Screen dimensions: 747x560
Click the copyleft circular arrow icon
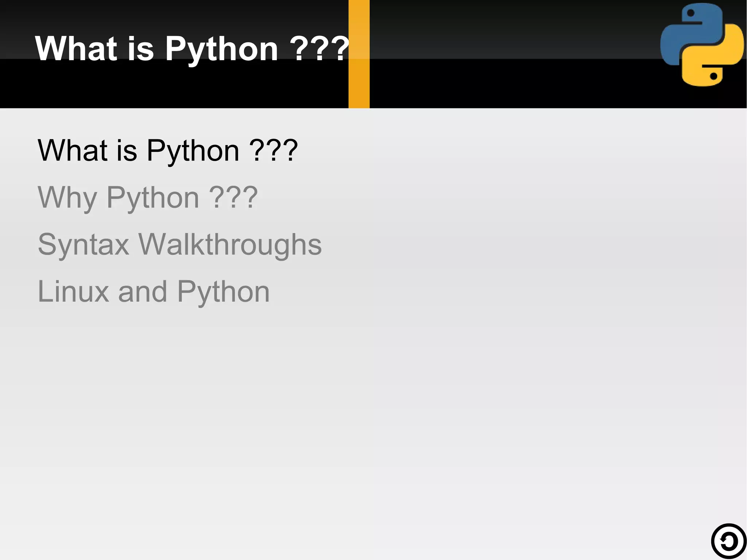pos(728,541)
